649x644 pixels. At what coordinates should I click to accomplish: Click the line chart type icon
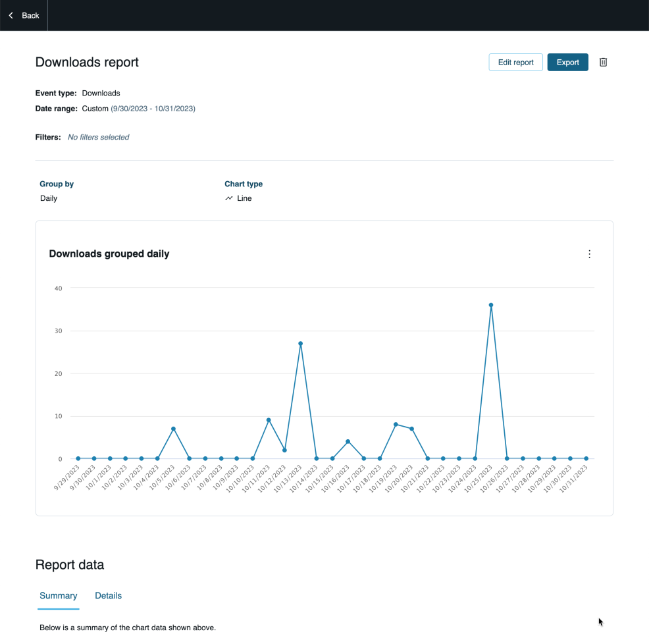point(229,198)
